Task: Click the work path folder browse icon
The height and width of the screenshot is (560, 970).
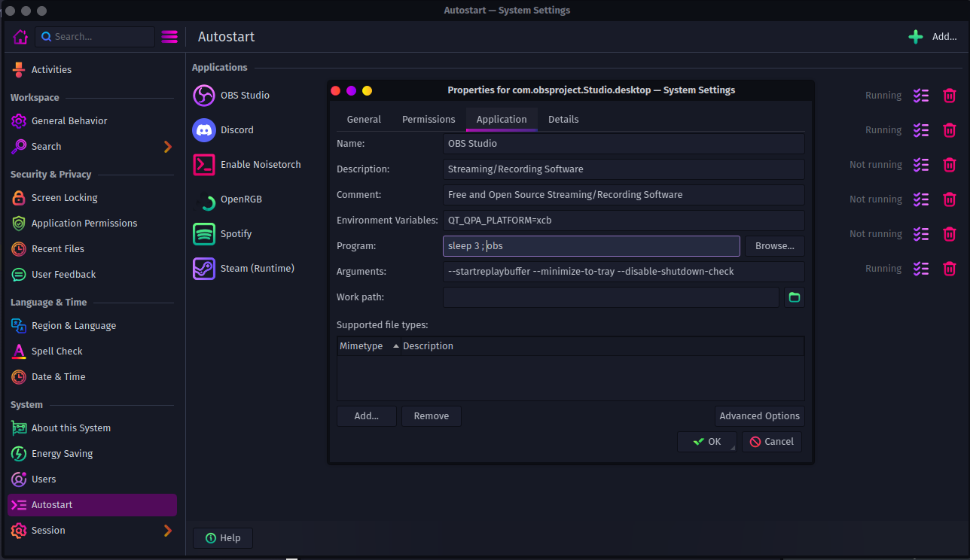Action: click(x=794, y=297)
